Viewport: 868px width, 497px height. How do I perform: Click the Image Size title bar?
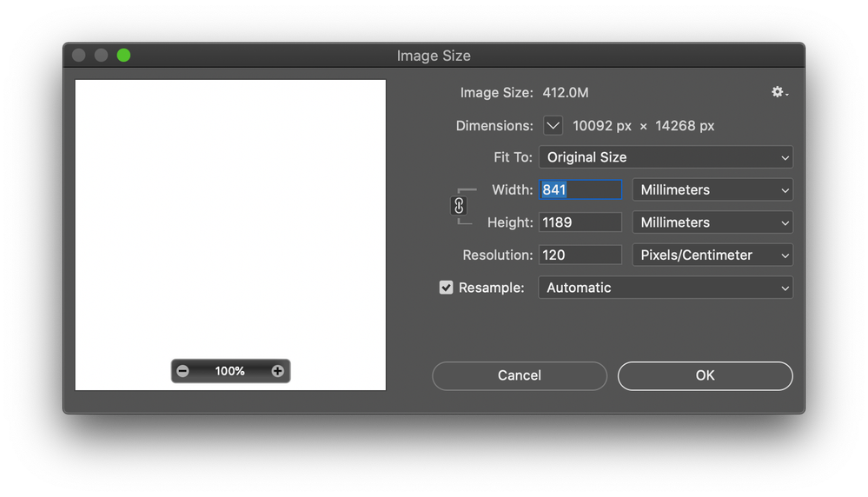434,56
